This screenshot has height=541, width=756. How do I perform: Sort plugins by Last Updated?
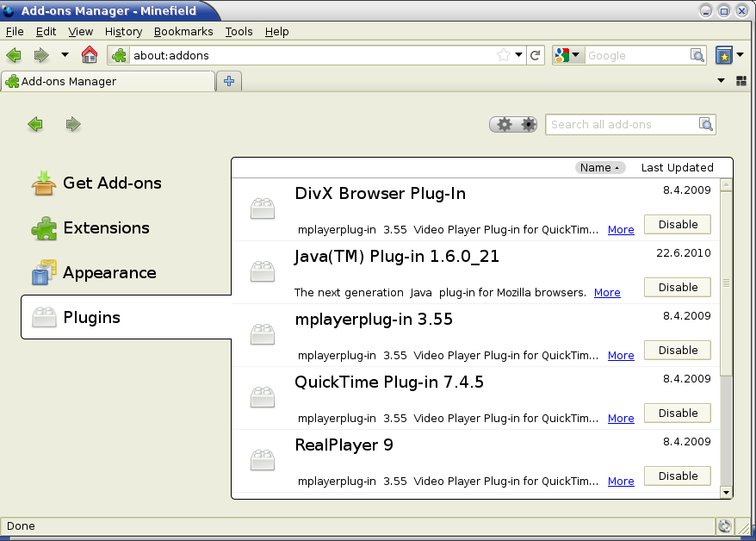coord(677,167)
